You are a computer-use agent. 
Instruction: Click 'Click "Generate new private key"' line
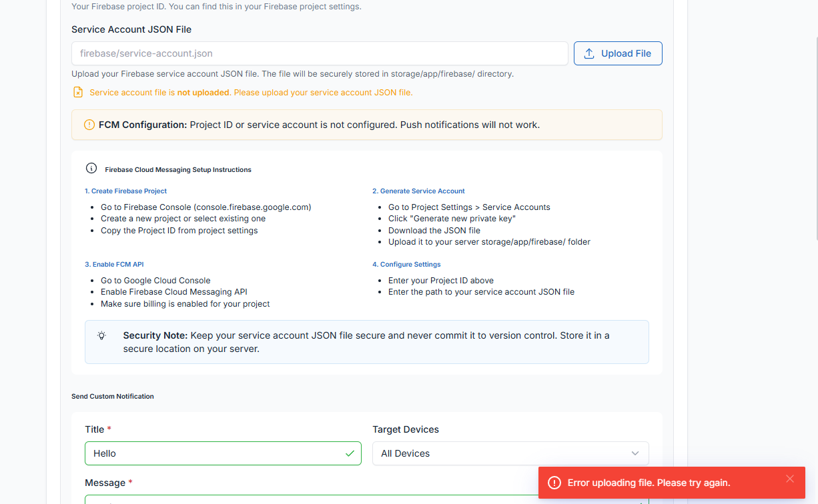[452, 219]
